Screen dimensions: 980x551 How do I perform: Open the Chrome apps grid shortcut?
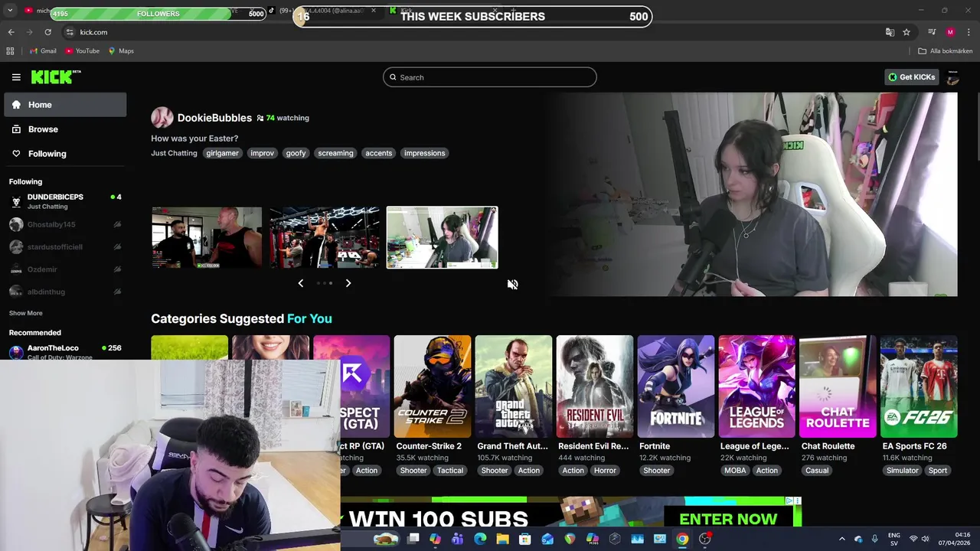[x=10, y=51]
